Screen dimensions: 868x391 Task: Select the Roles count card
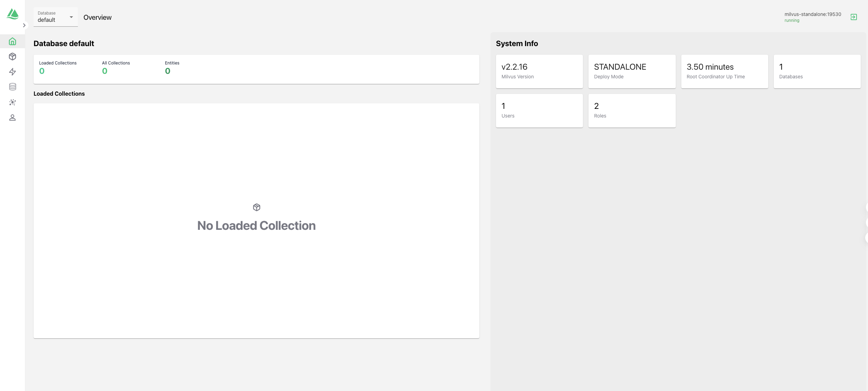point(632,111)
